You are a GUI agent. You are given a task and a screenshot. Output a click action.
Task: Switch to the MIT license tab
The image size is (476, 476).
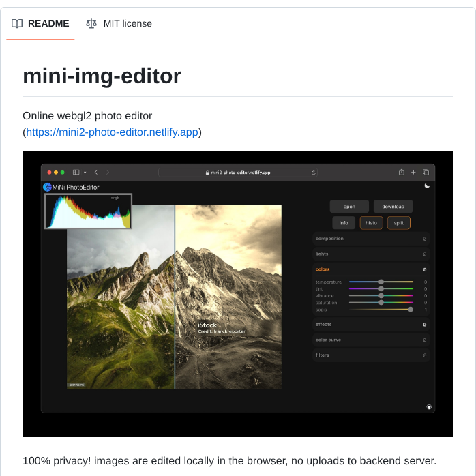(x=119, y=23)
